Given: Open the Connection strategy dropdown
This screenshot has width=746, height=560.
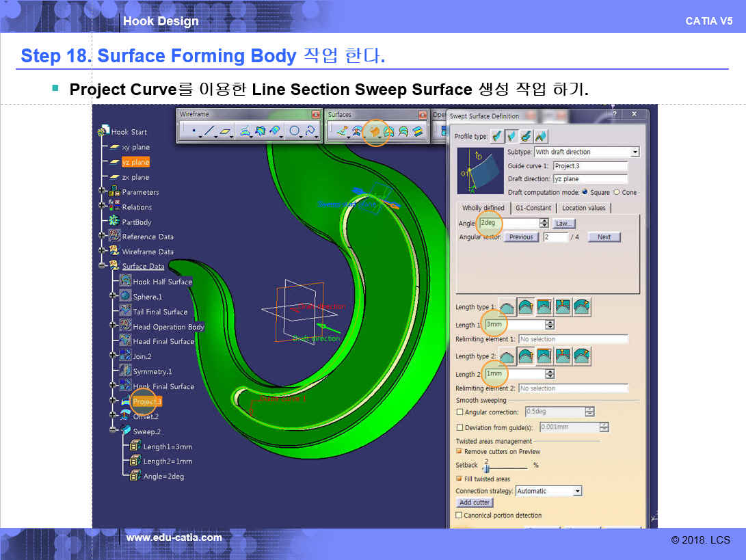Looking at the screenshot, I should pos(578,491).
